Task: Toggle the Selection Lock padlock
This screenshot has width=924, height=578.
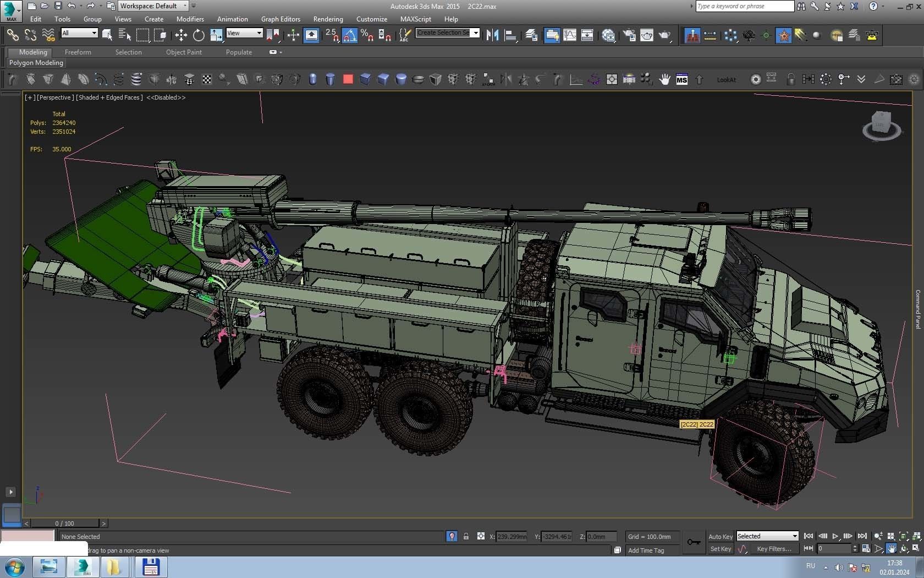Action: pyautogui.click(x=466, y=536)
